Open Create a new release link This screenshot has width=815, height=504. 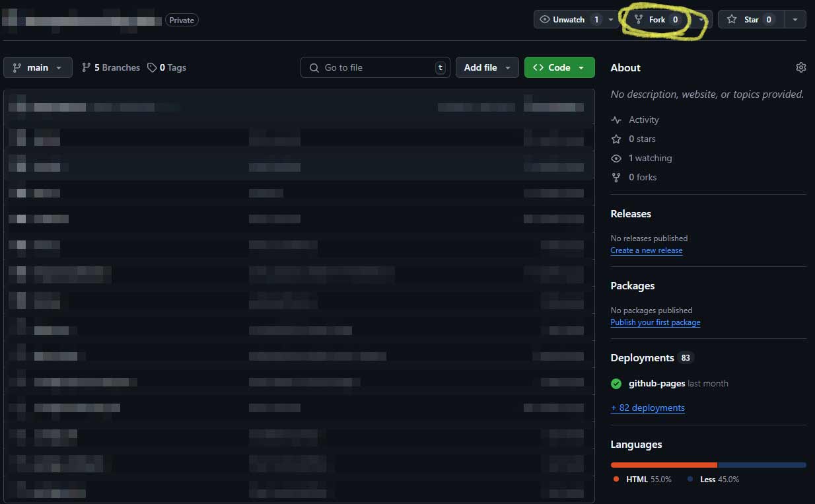click(646, 250)
